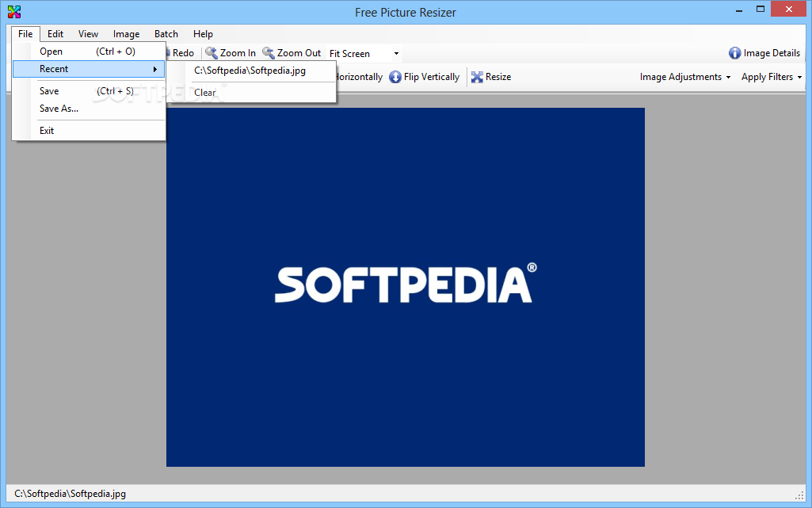Click the status bar file path
The image size is (812, 508).
[x=70, y=494]
